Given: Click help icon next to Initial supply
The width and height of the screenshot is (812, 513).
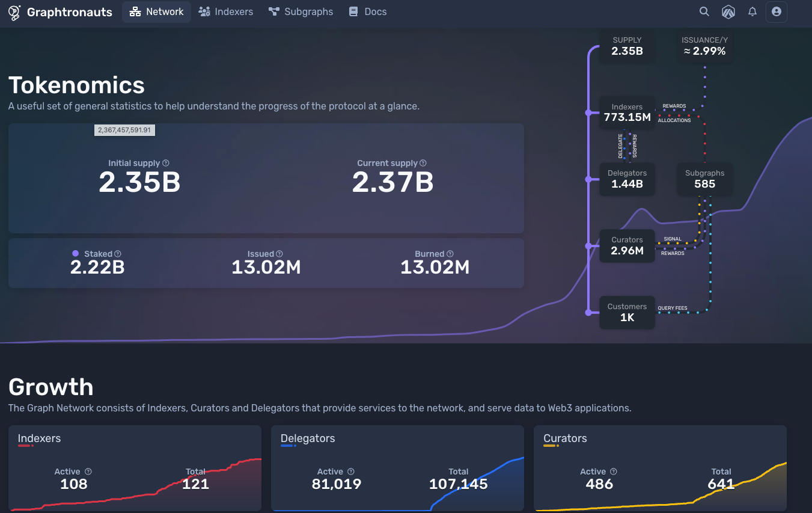Looking at the screenshot, I should click(x=166, y=163).
